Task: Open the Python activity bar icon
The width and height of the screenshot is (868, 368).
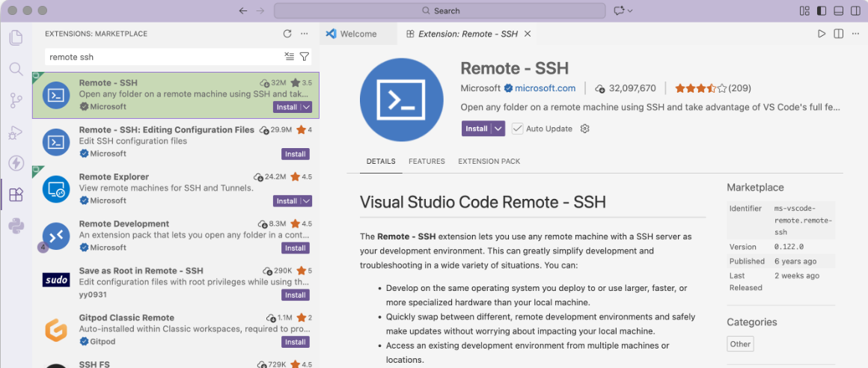Action: pos(16,226)
